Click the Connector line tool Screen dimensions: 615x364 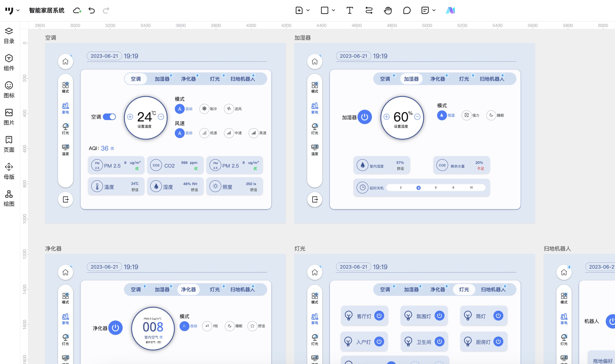tap(369, 10)
